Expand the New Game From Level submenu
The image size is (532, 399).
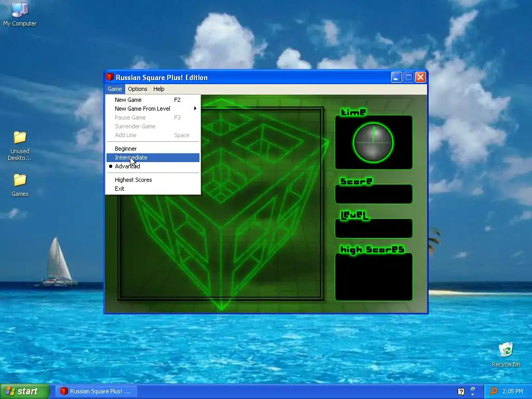[x=153, y=109]
